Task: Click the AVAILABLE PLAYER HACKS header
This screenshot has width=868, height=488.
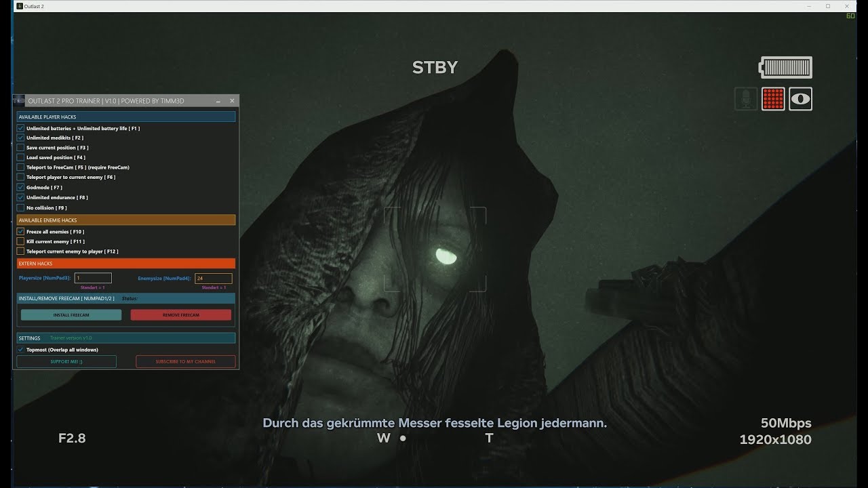Action: click(x=126, y=117)
